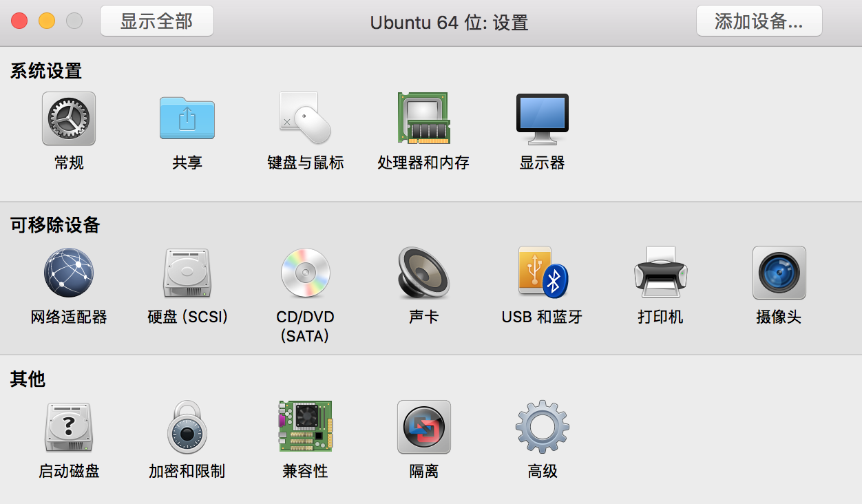
Task: Open 键盘与鼠标 keyboard and mouse settings
Action: (305, 118)
